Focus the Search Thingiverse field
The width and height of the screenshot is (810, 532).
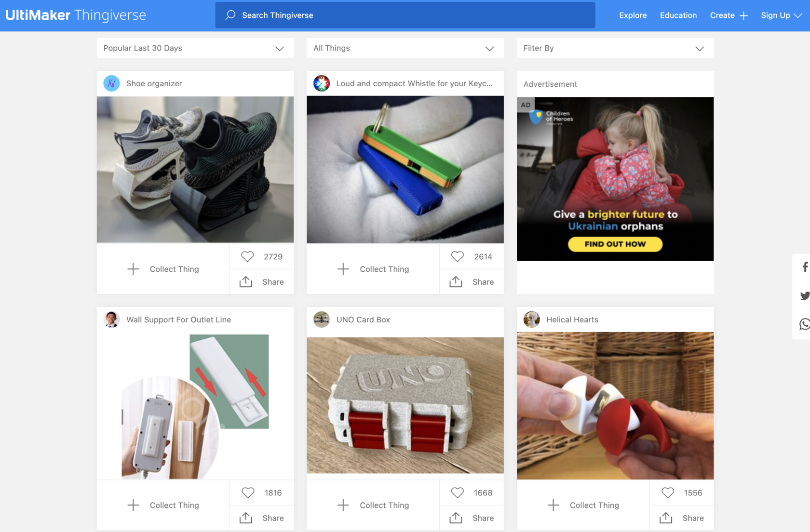click(x=405, y=15)
